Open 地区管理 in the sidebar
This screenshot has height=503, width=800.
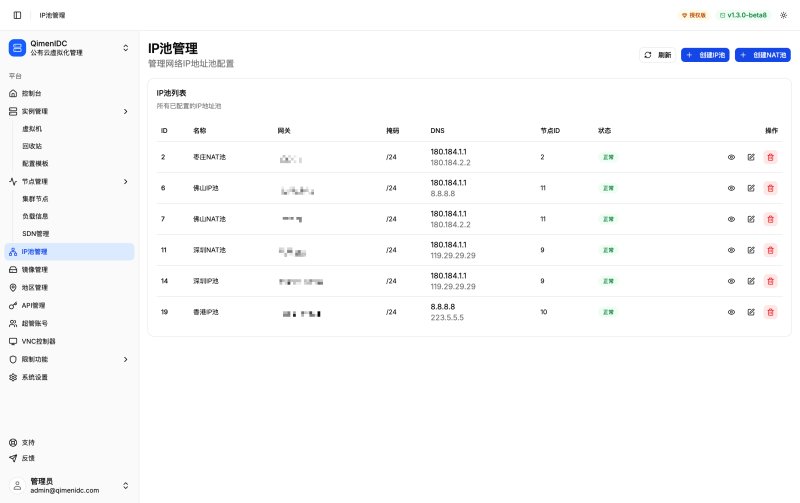point(69,287)
